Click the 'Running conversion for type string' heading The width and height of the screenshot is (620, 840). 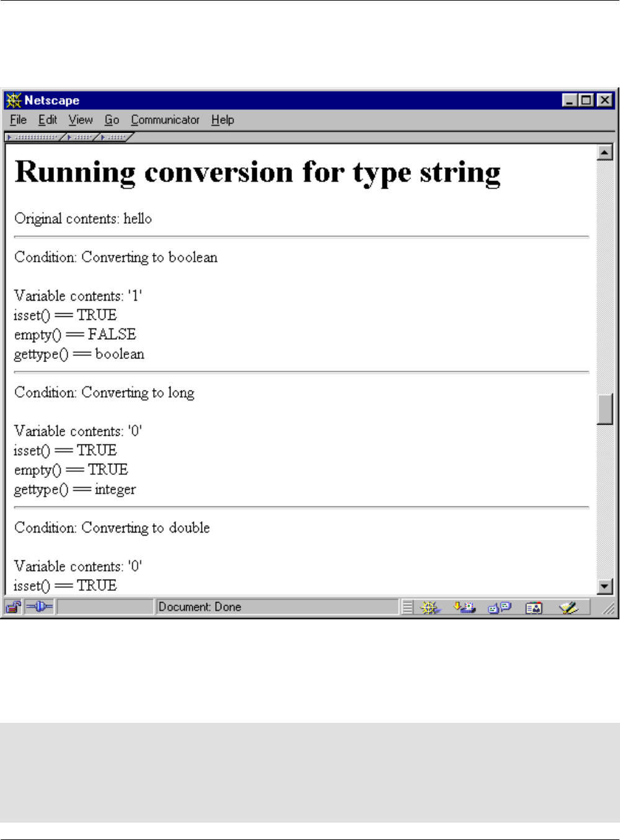pos(258,173)
